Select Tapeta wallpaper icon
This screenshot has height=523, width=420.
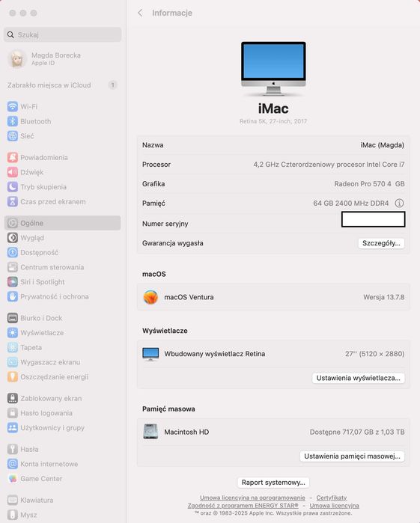[12, 347]
